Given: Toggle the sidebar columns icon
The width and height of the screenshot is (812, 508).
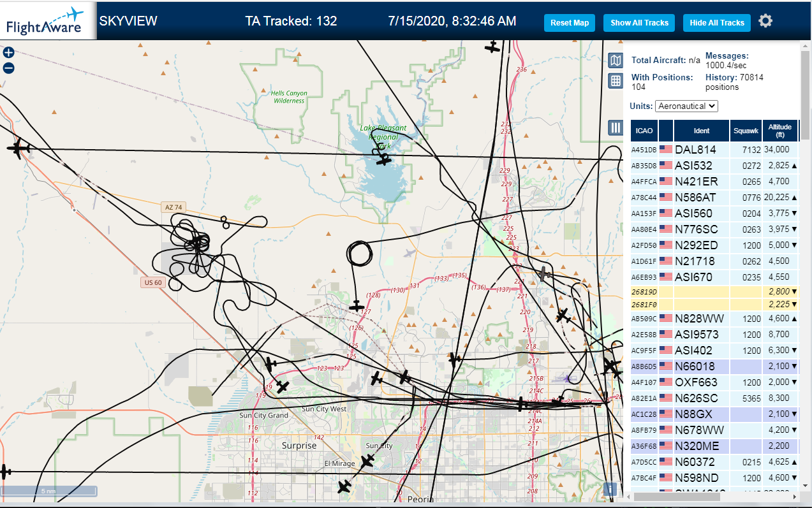Looking at the screenshot, I should (x=616, y=127).
